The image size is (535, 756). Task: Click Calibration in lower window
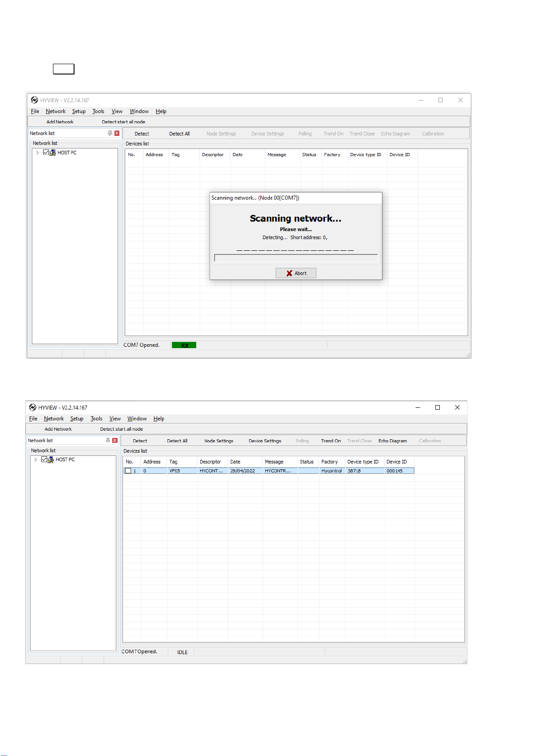coord(430,441)
